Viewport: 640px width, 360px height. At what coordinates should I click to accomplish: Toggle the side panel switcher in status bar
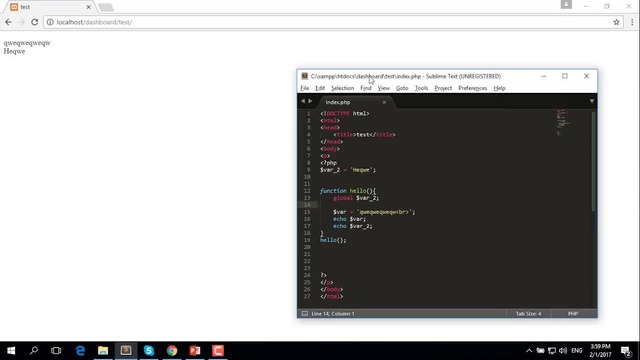click(304, 313)
